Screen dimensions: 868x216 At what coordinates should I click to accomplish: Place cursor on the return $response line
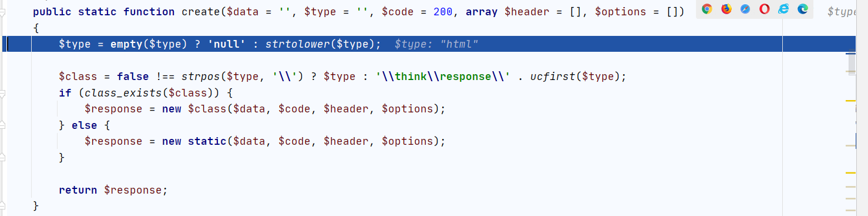113,190
